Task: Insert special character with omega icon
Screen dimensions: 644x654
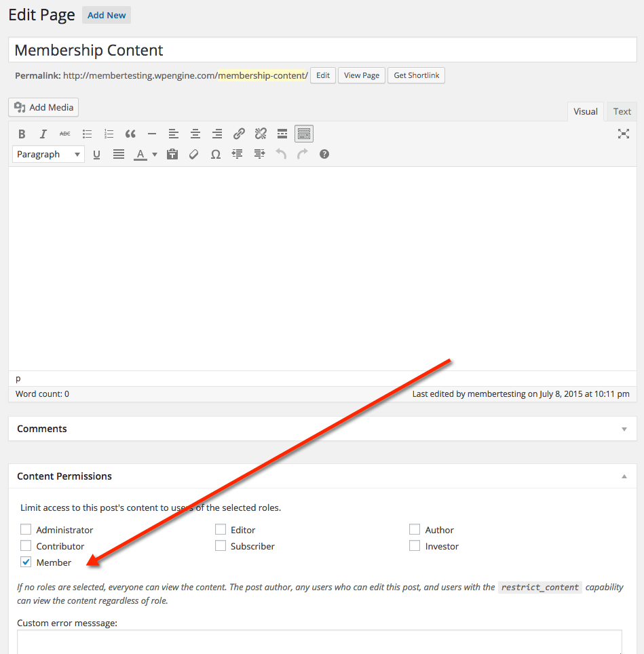Action: [x=216, y=155]
